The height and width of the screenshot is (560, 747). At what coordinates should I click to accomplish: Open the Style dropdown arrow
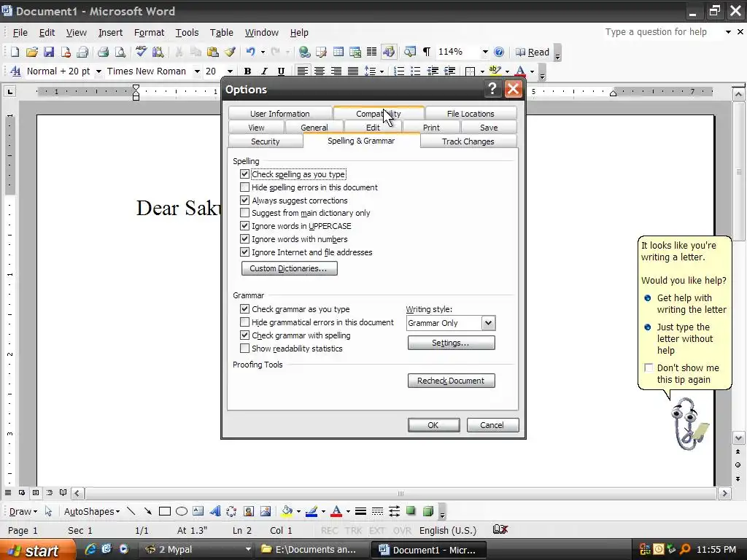tap(98, 71)
